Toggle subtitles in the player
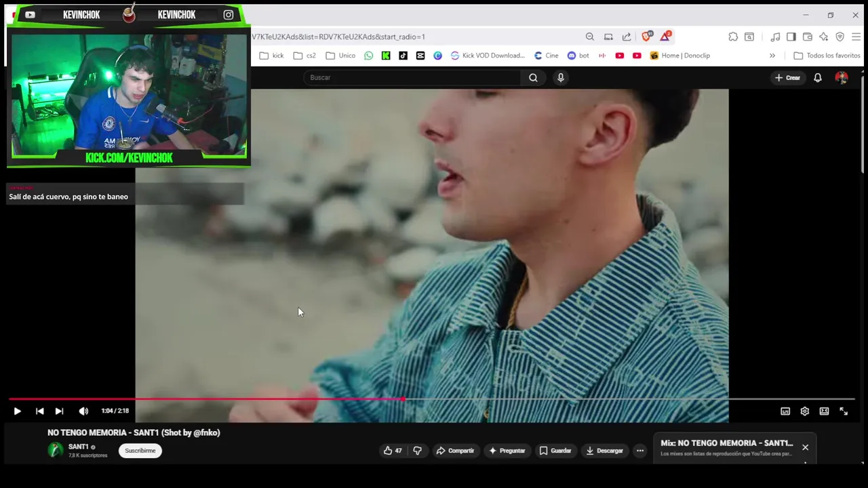The height and width of the screenshot is (488, 868). [785, 411]
